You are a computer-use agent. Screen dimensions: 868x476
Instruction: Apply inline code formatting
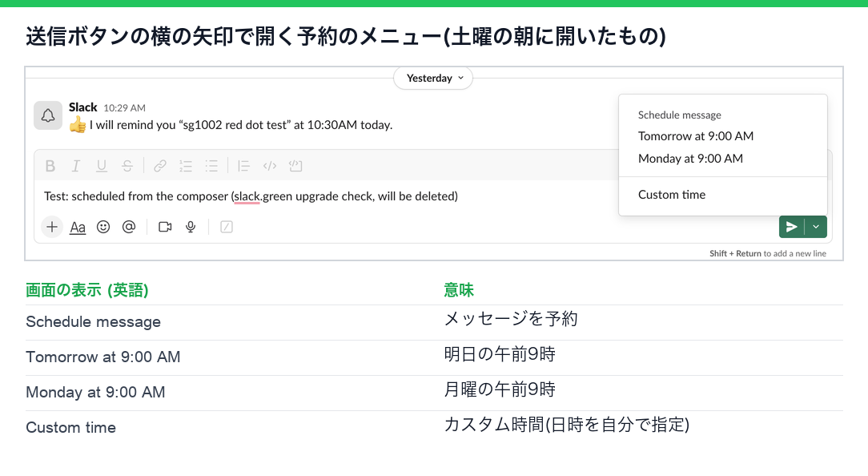270,166
